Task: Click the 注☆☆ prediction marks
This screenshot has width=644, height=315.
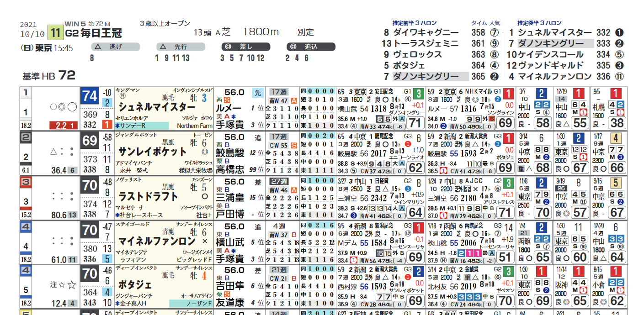Action: (x=63, y=285)
